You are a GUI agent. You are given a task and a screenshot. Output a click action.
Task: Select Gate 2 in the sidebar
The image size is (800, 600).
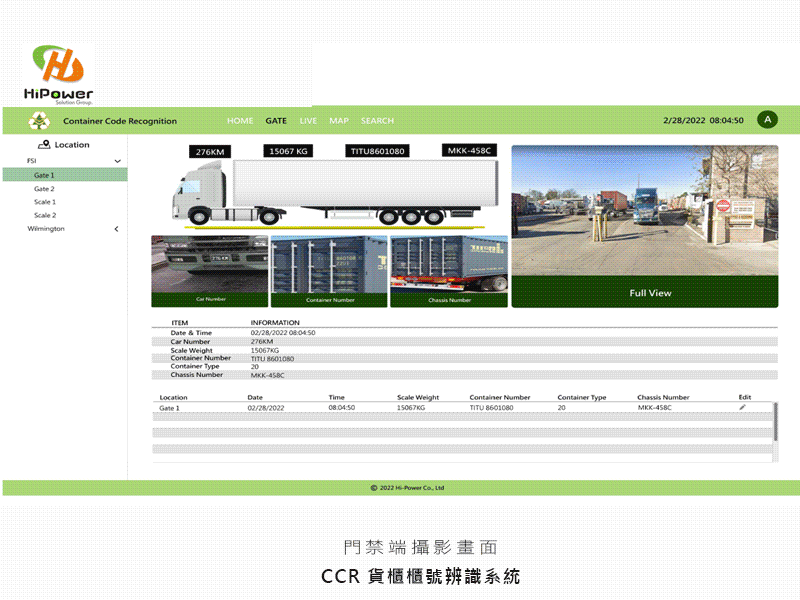click(x=44, y=189)
